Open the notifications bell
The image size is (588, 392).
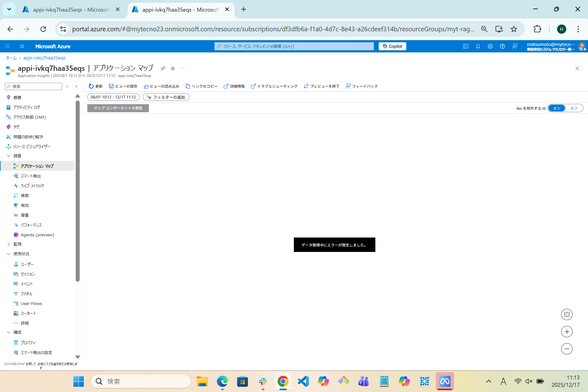pos(478,46)
